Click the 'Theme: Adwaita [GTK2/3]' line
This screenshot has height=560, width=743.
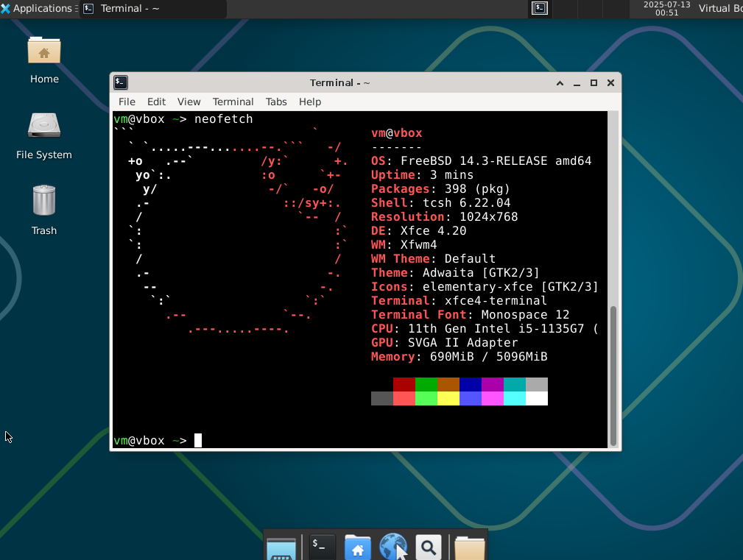[x=455, y=273]
